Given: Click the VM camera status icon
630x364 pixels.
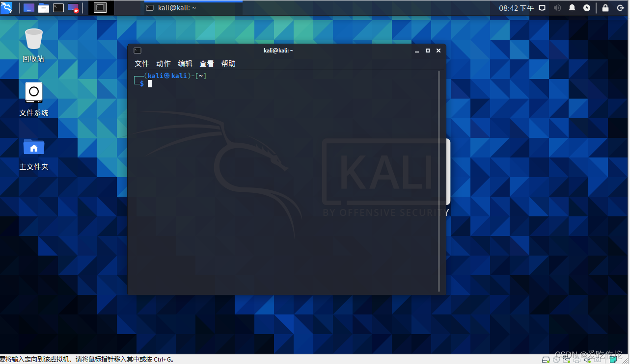Looking at the screenshot, I should click(598, 360).
